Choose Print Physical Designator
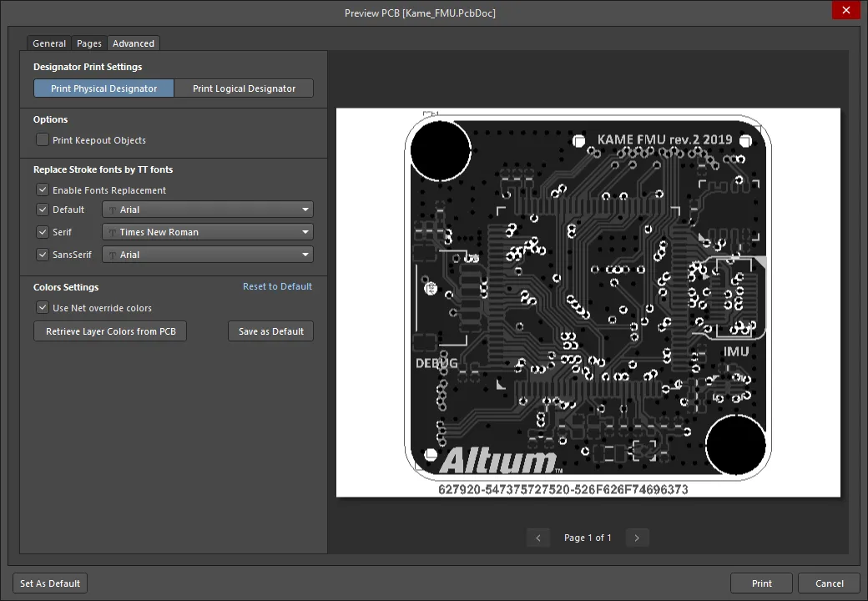The height and width of the screenshot is (601, 868). click(x=104, y=88)
